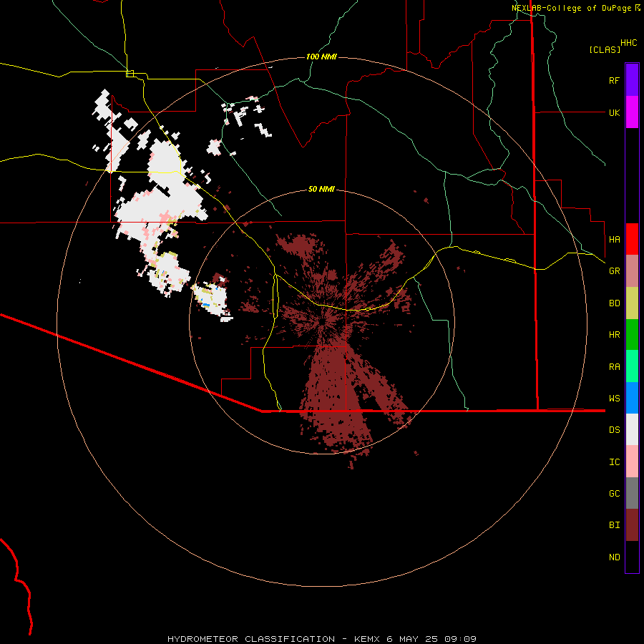The image size is (644, 644).
Task: Click the HA legend label
Action: [614, 239]
